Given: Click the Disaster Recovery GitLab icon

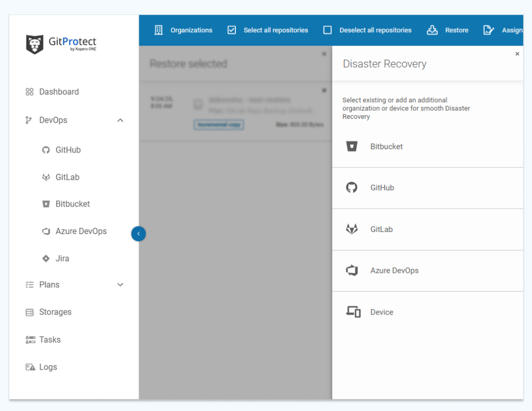Looking at the screenshot, I should click(x=352, y=229).
